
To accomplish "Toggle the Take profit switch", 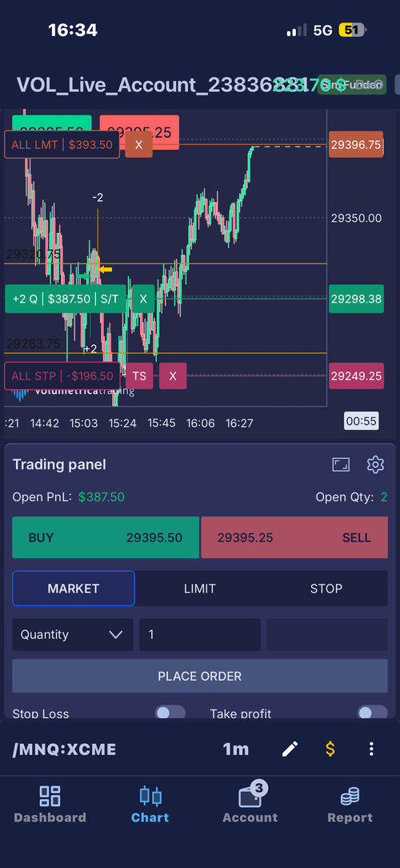I will tap(372, 713).
